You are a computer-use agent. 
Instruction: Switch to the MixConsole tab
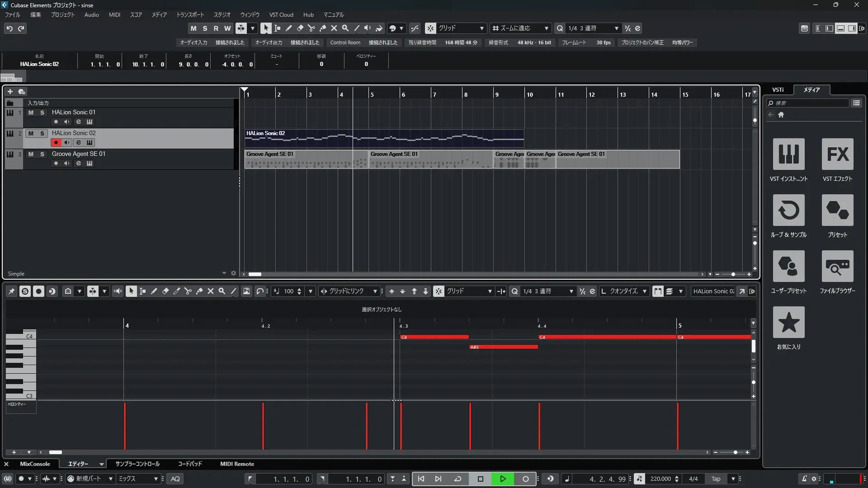pos(35,464)
